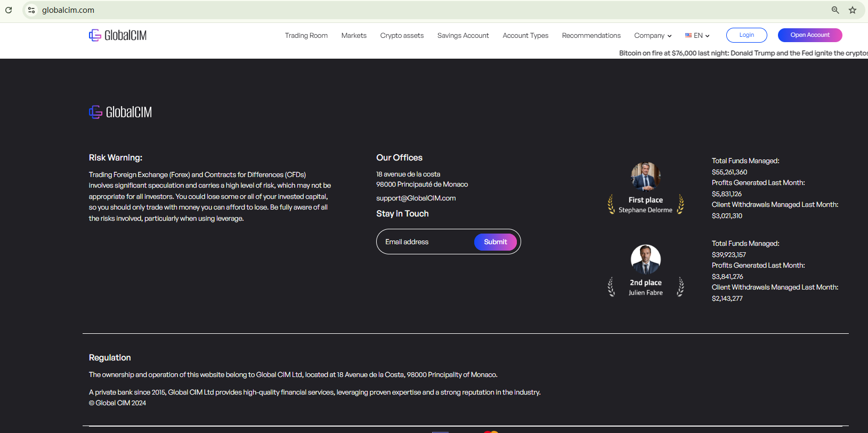
Task: Select Stephane Delorme's profile photo
Action: point(646,177)
